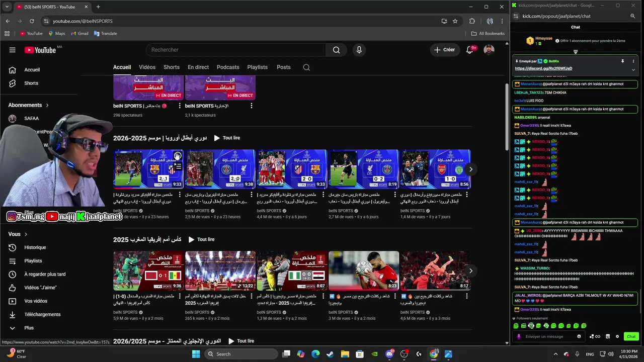Start voice search with the microphone icon
This screenshot has height=362, width=644.
tap(359, 50)
